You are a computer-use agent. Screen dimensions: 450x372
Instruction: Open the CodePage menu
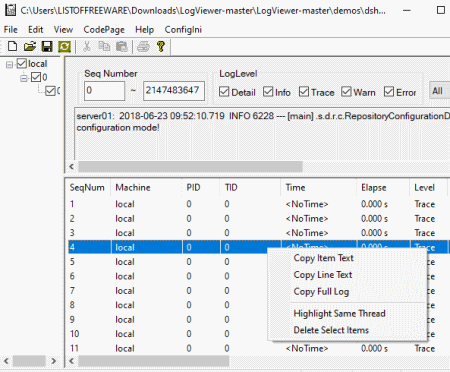104,30
